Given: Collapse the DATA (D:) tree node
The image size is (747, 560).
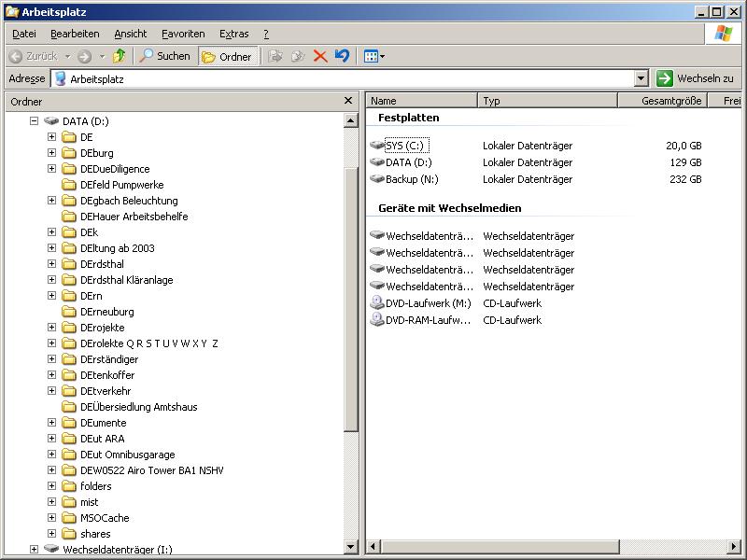Looking at the screenshot, I should coord(34,121).
